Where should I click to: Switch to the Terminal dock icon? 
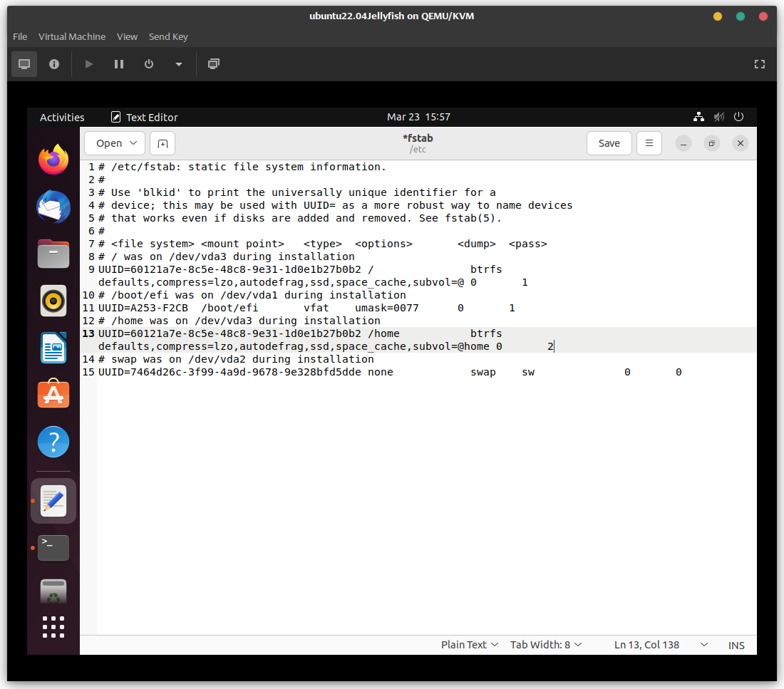coord(53,548)
